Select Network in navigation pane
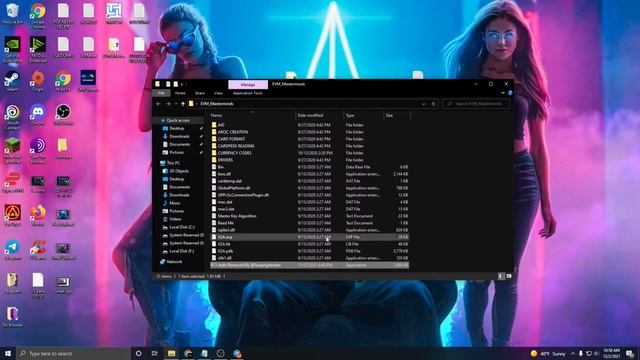640x360 pixels. [174, 262]
